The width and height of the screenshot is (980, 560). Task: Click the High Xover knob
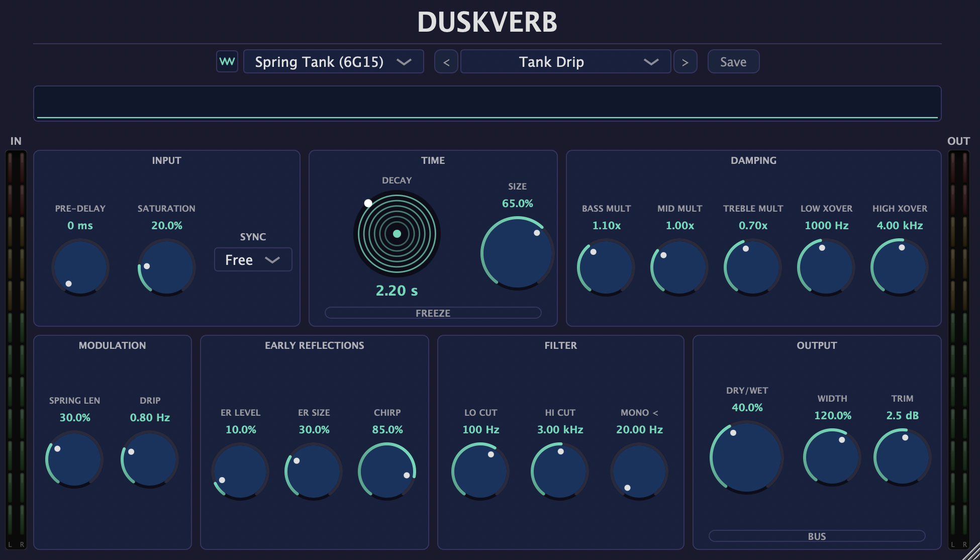[900, 267]
